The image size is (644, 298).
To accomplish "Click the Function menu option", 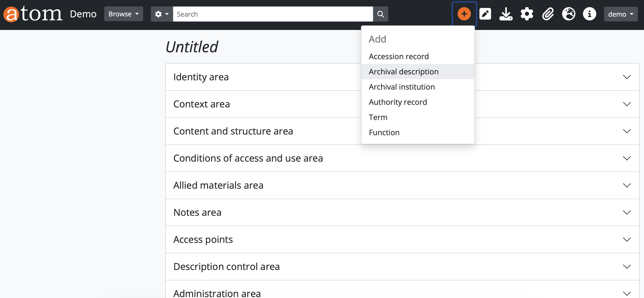I will 384,132.
